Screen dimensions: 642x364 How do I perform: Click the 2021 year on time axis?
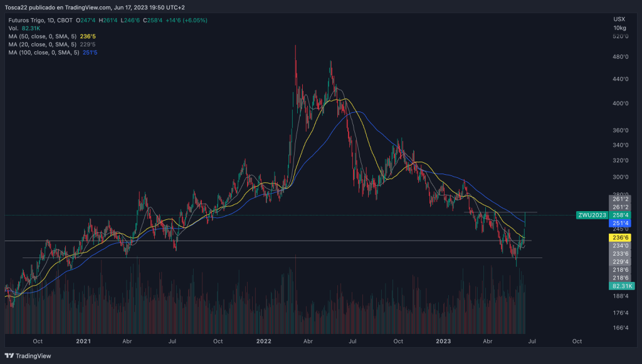83,341
